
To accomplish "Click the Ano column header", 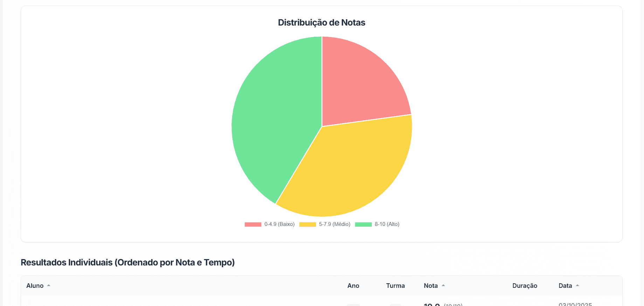I will pos(353,286).
